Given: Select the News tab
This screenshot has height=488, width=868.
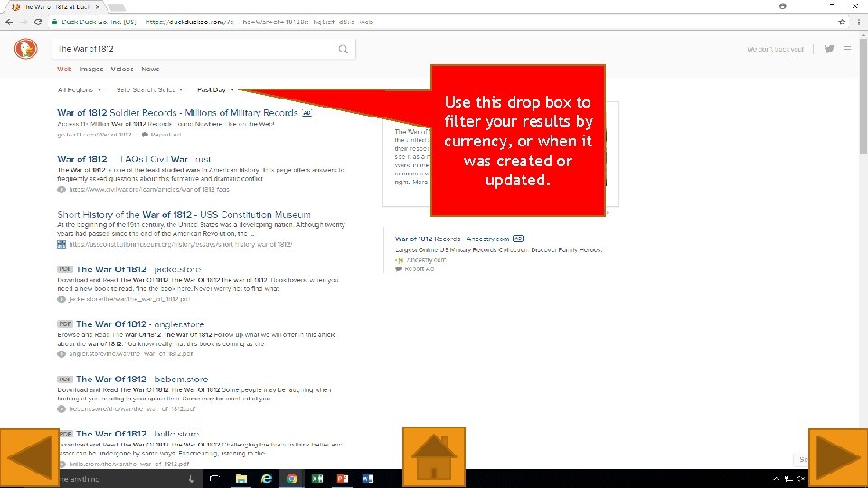Looking at the screenshot, I should point(150,70).
